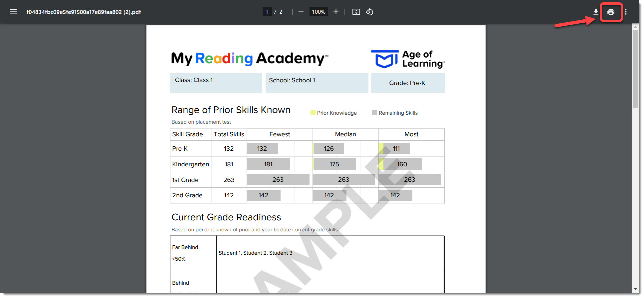Click 'Student 1, Student 2, Student 3' text
This screenshot has height=298, width=644.
pyautogui.click(x=256, y=253)
